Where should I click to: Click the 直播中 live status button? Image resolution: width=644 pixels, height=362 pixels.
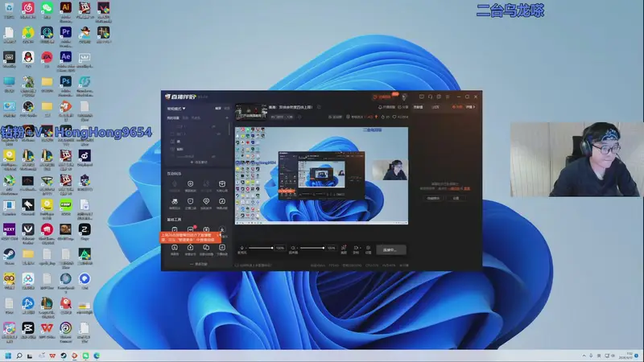coord(390,249)
